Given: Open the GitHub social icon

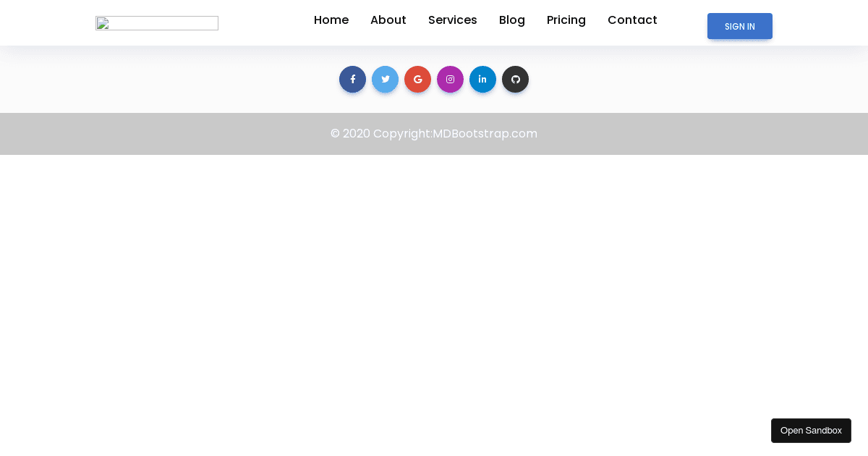Looking at the screenshot, I should point(515,80).
